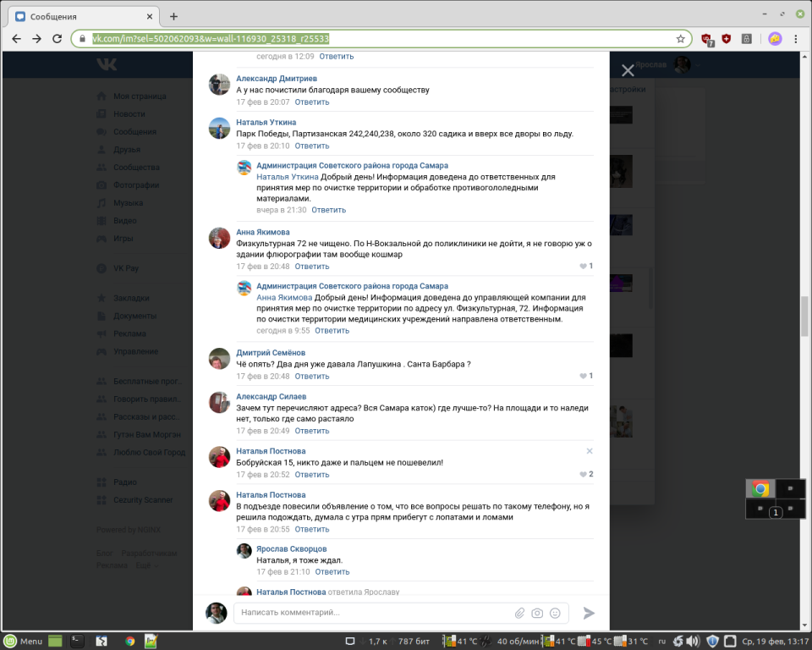Click Ответить under Александр Силаев's comment
812x650 pixels.
[x=312, y=431]
